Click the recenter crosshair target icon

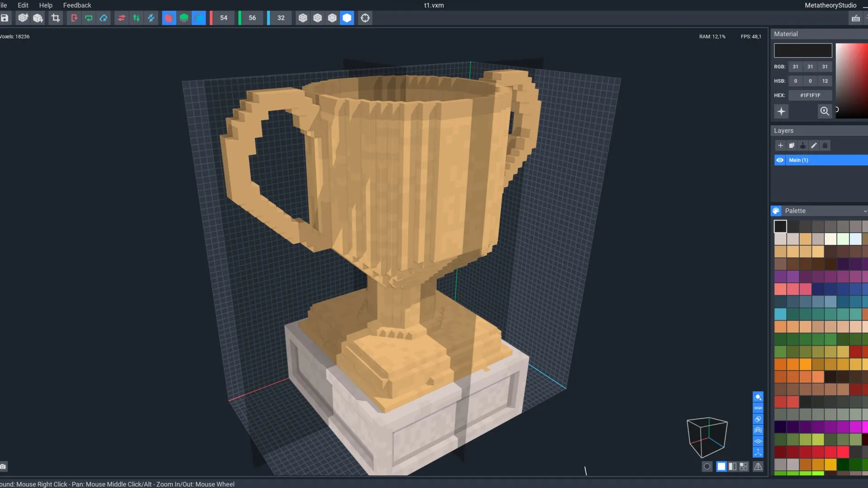pos(365,18)
